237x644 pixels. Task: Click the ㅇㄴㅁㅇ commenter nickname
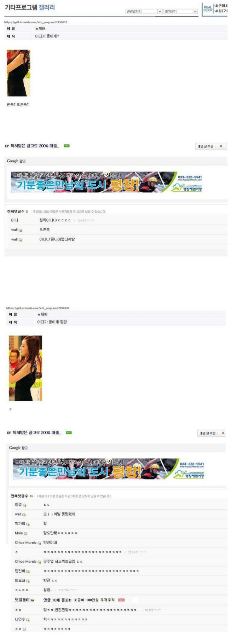pos(22,590)
